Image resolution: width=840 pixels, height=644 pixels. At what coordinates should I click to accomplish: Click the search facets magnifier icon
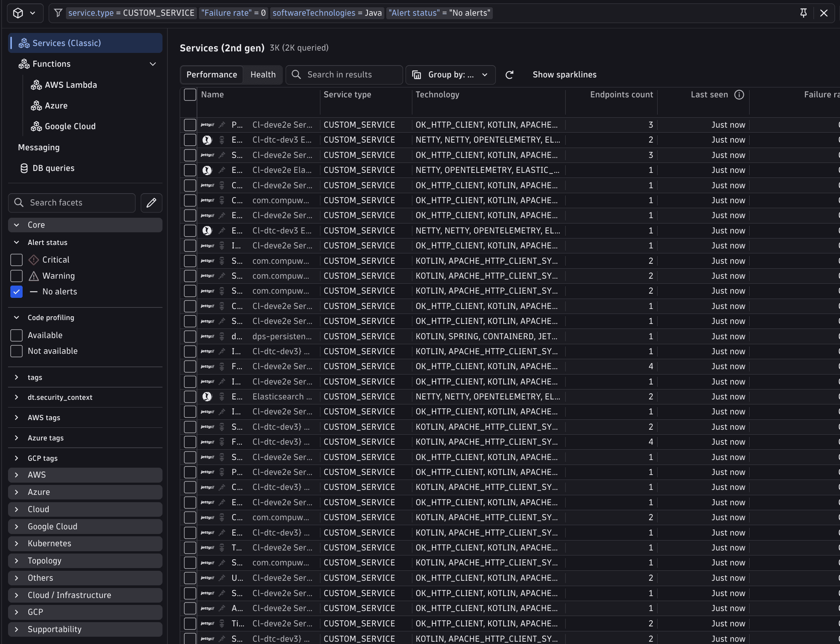pyautogui.click(x=19, y=202)
